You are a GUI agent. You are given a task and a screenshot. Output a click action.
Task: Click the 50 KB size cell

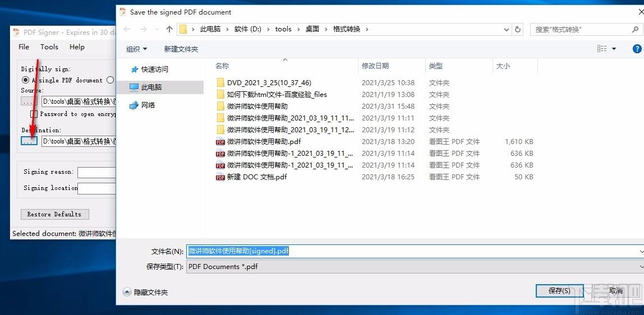523,177
